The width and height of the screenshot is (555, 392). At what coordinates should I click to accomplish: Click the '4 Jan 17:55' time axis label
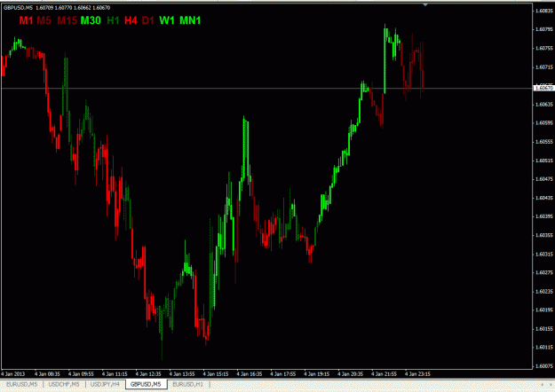[282, 374]
